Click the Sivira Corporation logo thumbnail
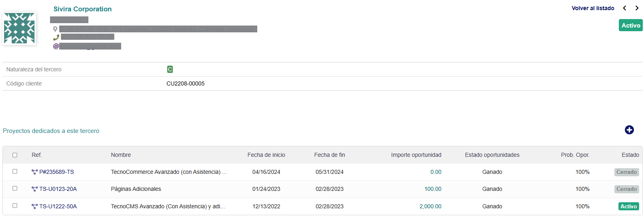 19,28
